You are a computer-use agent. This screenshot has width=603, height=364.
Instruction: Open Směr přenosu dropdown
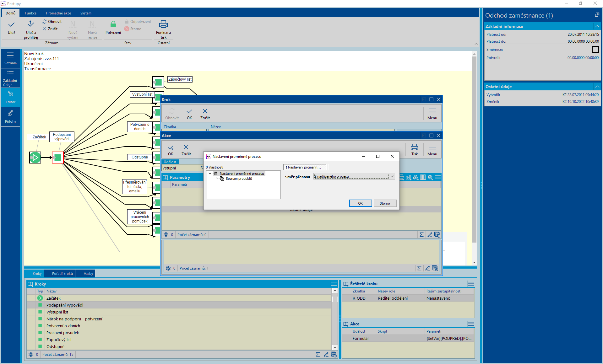tap(392, 176)
